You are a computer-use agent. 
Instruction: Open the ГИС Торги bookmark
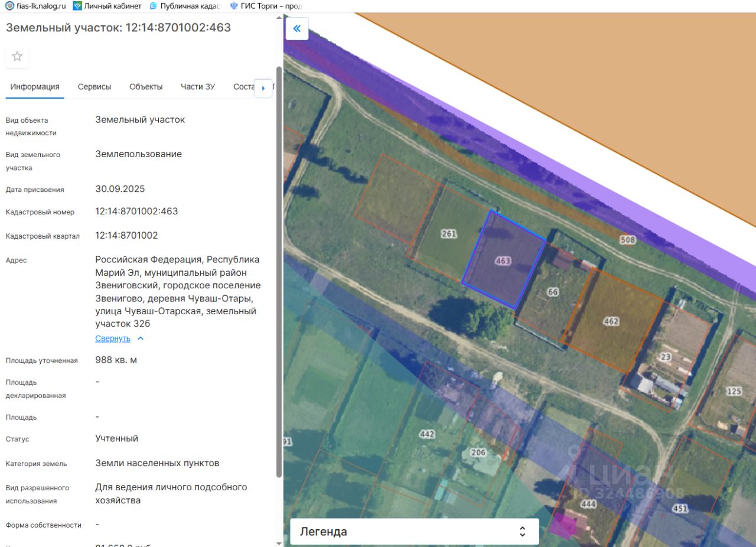(x=266, y=6)
